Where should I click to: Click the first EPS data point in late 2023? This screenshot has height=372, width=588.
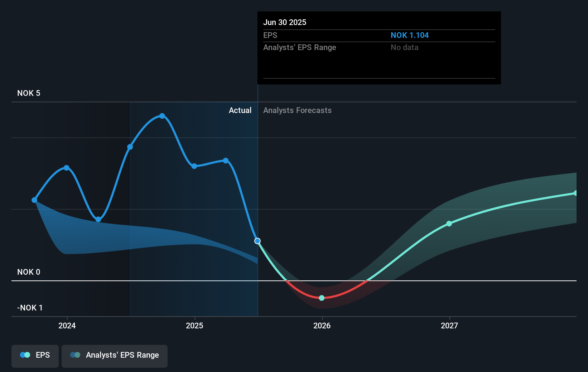pyautogui.click(x=34, y=200)
